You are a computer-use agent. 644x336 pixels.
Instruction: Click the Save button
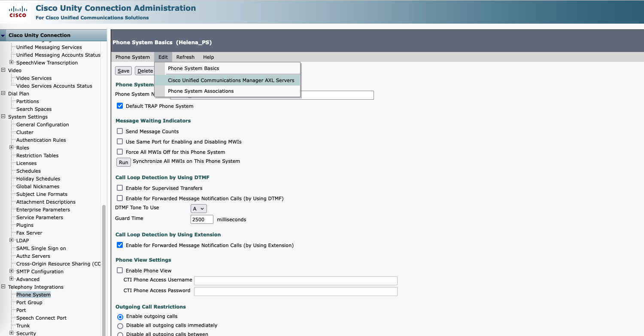tap(123, 71)
